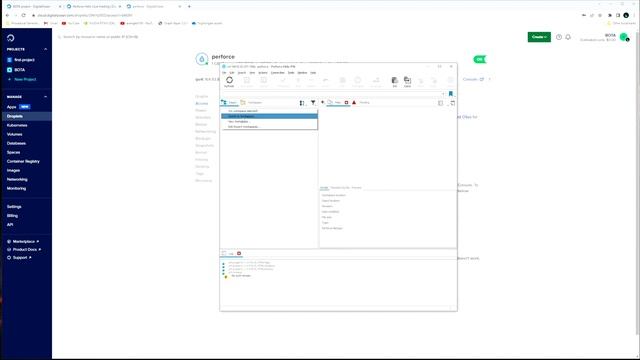Open the P4V View menu
This screenshot has height=360, width=640.
252,73
